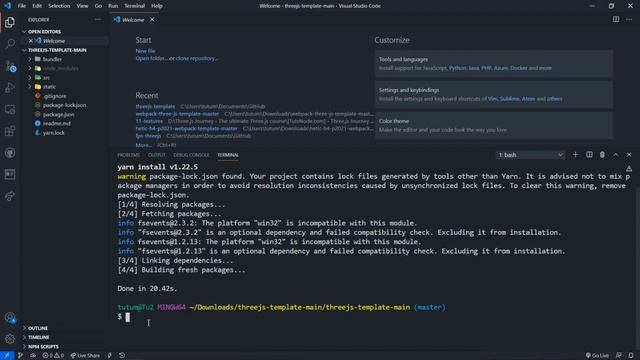Image resolution: width=640 pixels, height=360 pixels.
Task: Close Welcome in Open Editors list
Action: point(31,41)
